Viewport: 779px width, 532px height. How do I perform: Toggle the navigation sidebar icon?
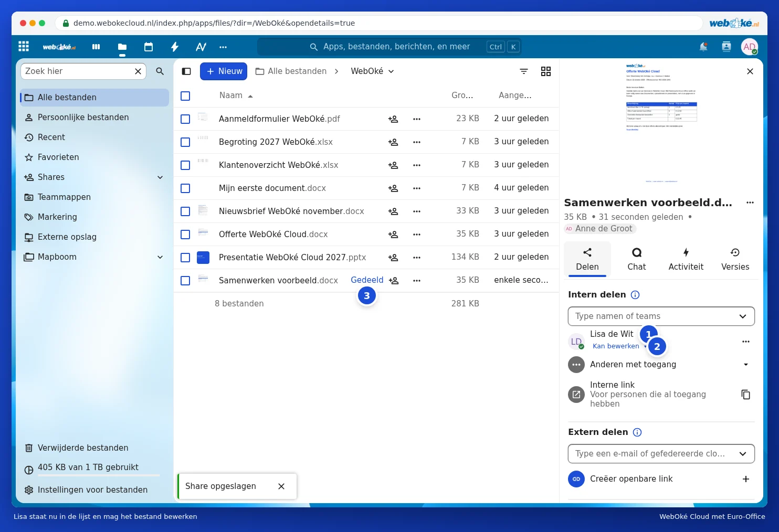click(186, 71)
